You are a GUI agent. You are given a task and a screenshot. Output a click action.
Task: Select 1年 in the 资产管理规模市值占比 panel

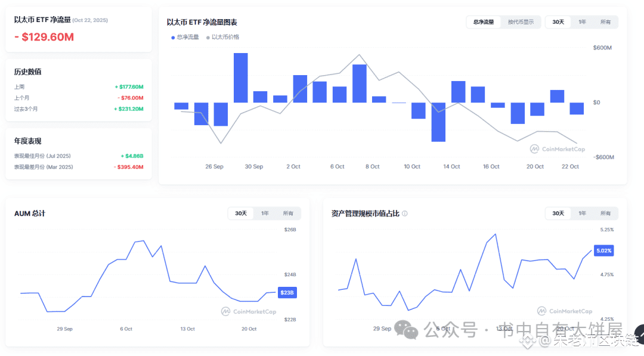[582, 213]
